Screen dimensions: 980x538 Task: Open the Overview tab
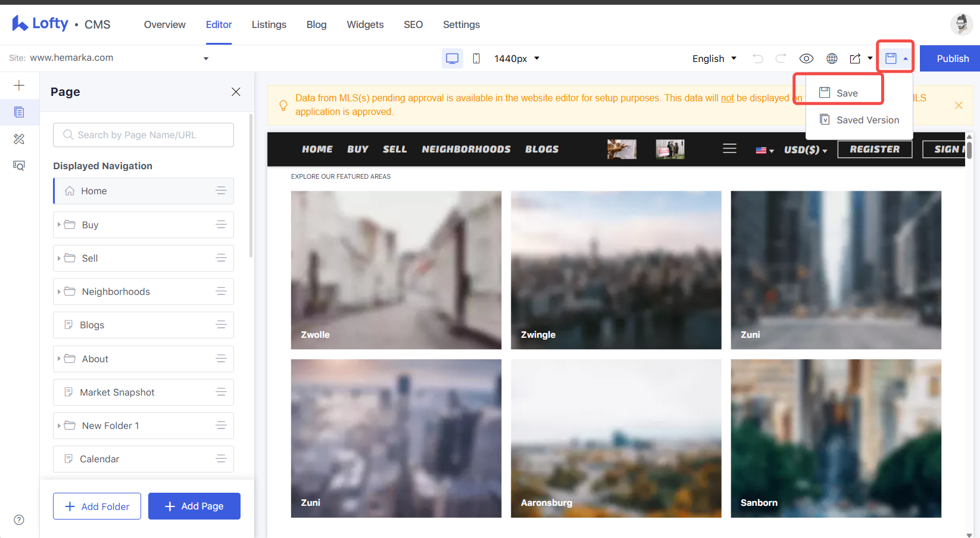pos(165,24)
